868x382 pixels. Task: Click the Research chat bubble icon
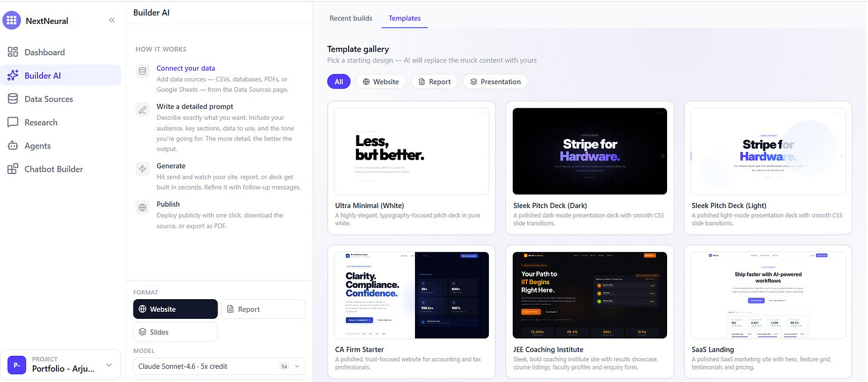pyautogui.click(x=13, y=122)
